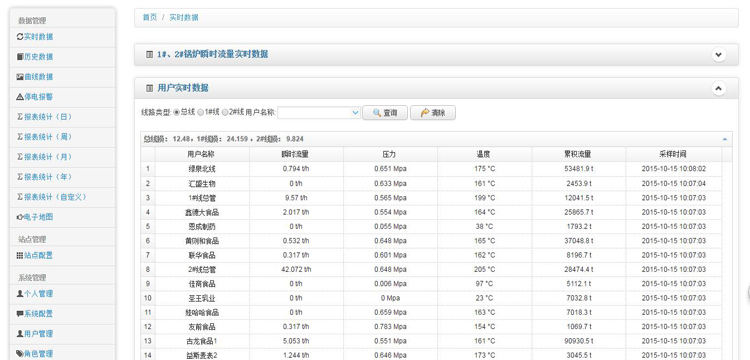Collapse the 用户实时数据 panel
This screenshot has width=750, height=360.
coord(718,88)
